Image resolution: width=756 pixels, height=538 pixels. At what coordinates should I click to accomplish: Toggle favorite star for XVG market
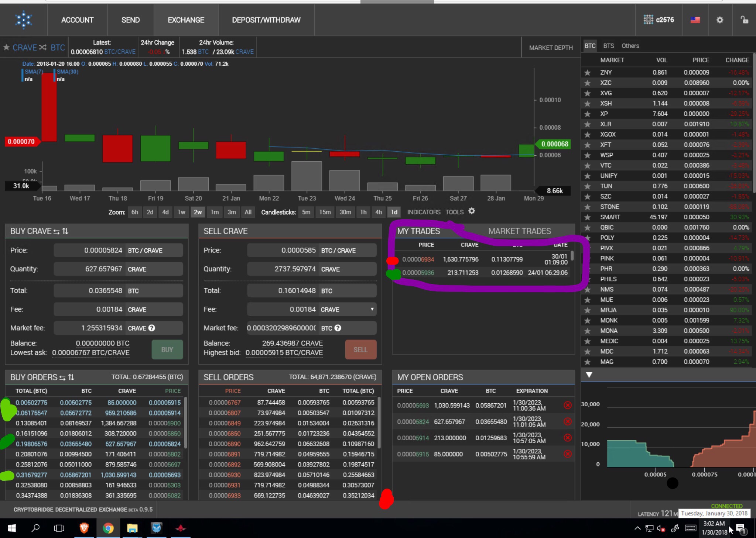(x=587, y=93)
